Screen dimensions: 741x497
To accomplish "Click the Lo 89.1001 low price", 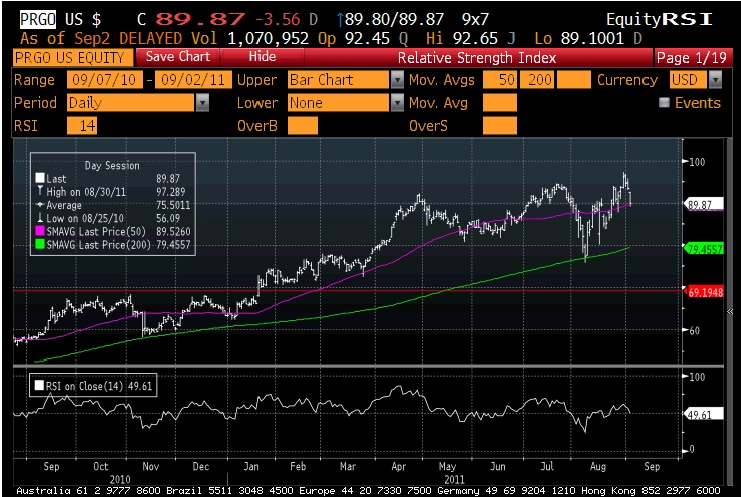I will pyautogui.click(x=592, y=38).
